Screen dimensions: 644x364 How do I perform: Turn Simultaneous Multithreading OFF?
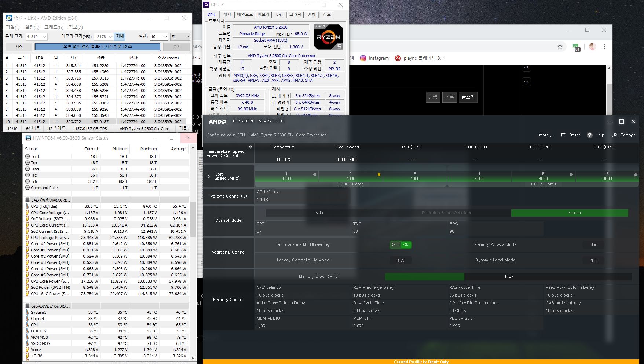pos(395,244)
